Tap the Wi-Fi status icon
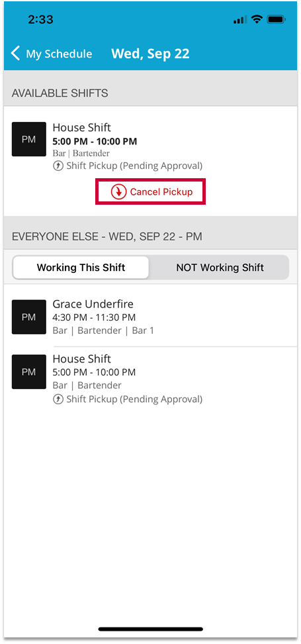This screenshot has height=644, width=301. [257, 19]
